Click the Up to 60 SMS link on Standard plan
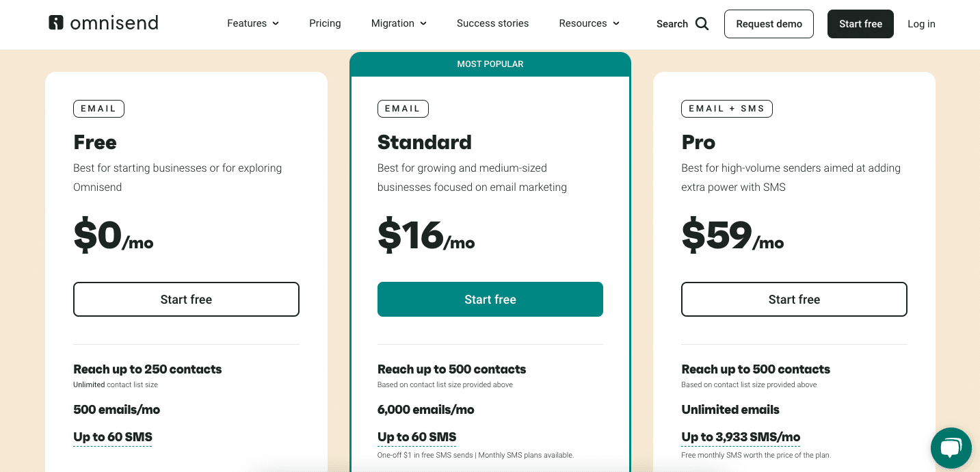980x472 pixels. (x=416, y=436)
